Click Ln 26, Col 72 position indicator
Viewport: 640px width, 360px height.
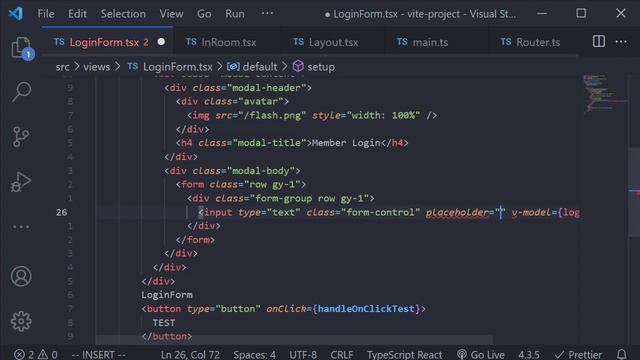point(190,354)
